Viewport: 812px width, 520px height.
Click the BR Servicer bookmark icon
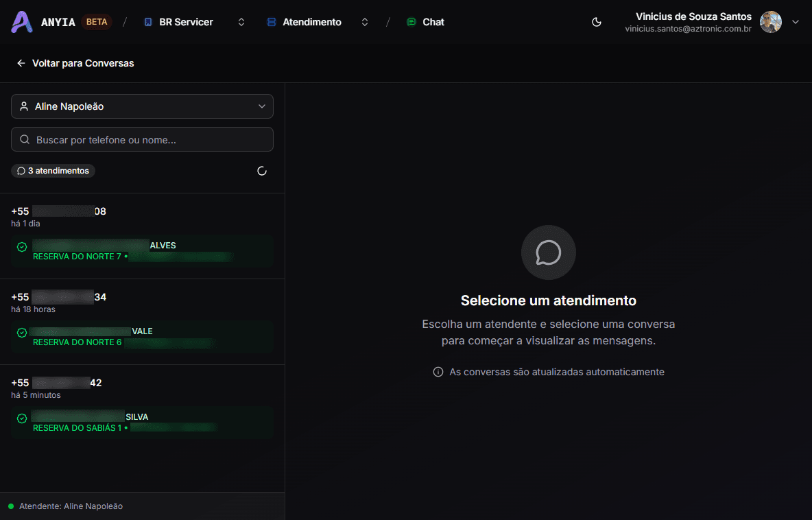(x=148, y=22)
